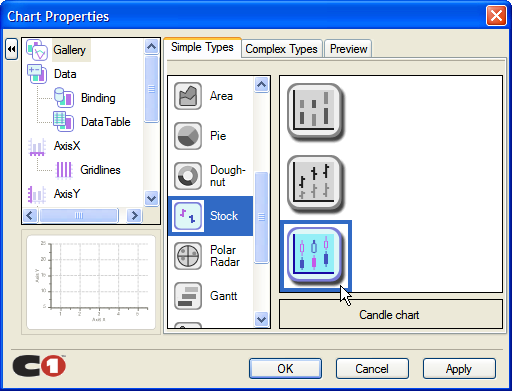Screen dimensions: 513x391
Task: Click the Apply button
Action: click(459, 369)
